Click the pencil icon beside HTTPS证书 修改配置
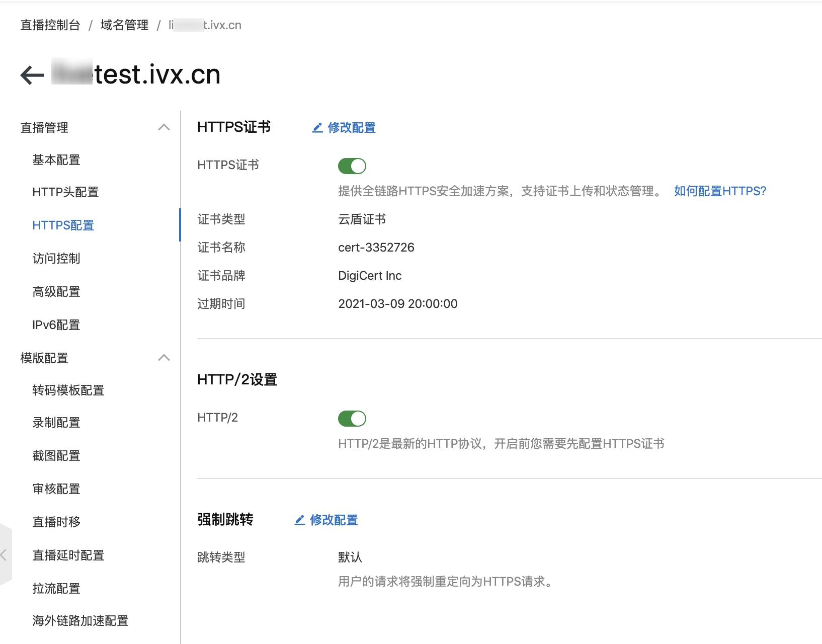The width and height of the screenshot is (822, 644). tap(317, 128)
